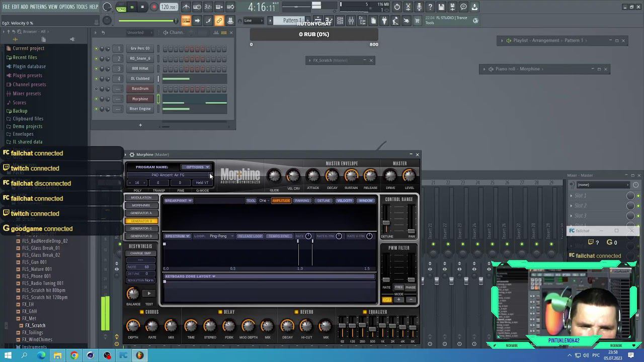Open the PATTERNS menu
Viewport: 644px width, 362px height.
tap(38, 7)
